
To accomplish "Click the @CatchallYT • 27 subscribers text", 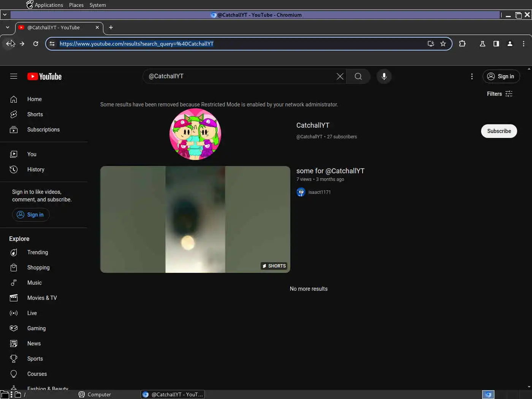I will click(326, 137).
